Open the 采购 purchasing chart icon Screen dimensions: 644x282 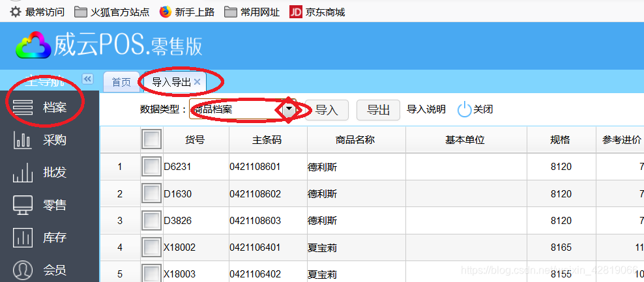pos(23,141)
